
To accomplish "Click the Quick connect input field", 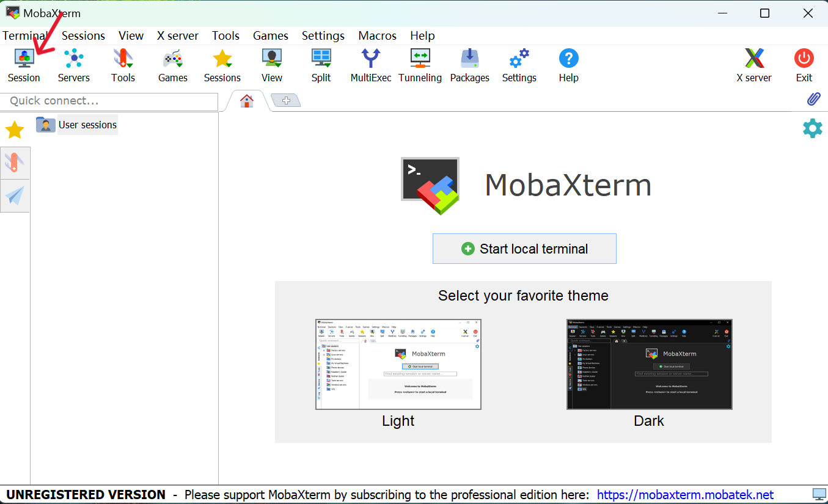I will (109, 101).
